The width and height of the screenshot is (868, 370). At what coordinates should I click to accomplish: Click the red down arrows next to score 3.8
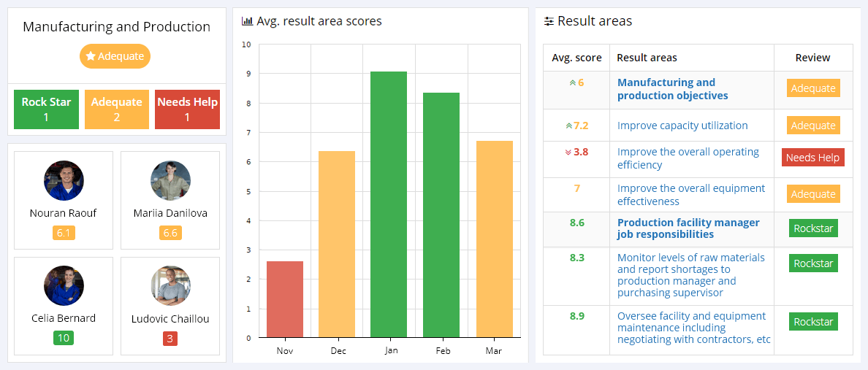568,153
